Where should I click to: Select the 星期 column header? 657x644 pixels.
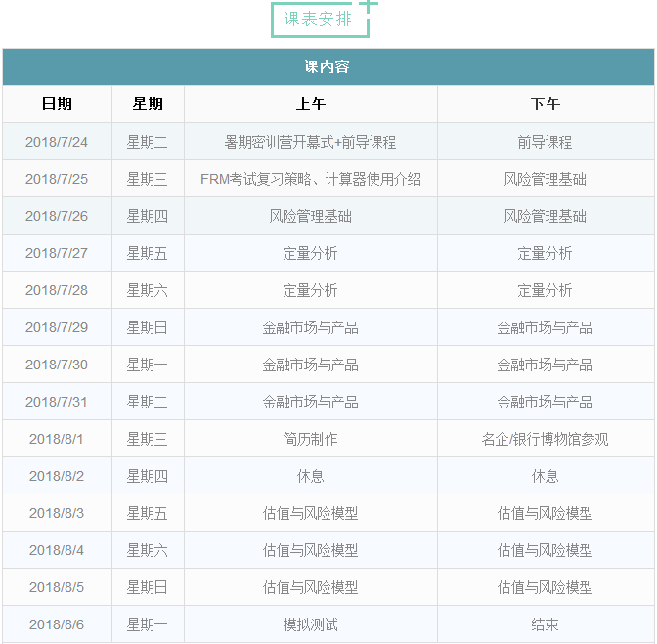point(148,104)
